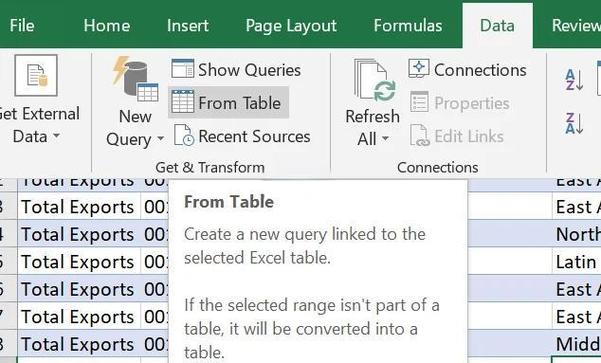The image size is (601, 363).
Task: Open Show Queries pane icon
Action: [x=182, y=69]
